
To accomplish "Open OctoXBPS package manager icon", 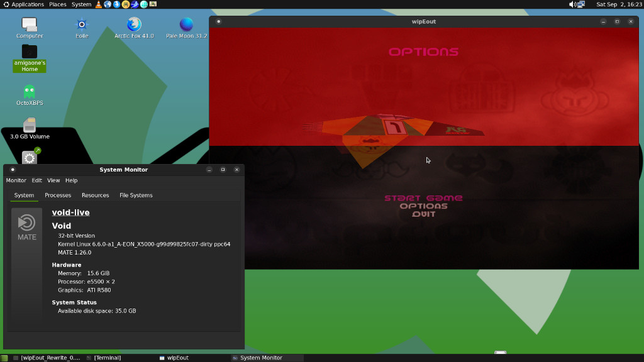I will click(30, 96).
